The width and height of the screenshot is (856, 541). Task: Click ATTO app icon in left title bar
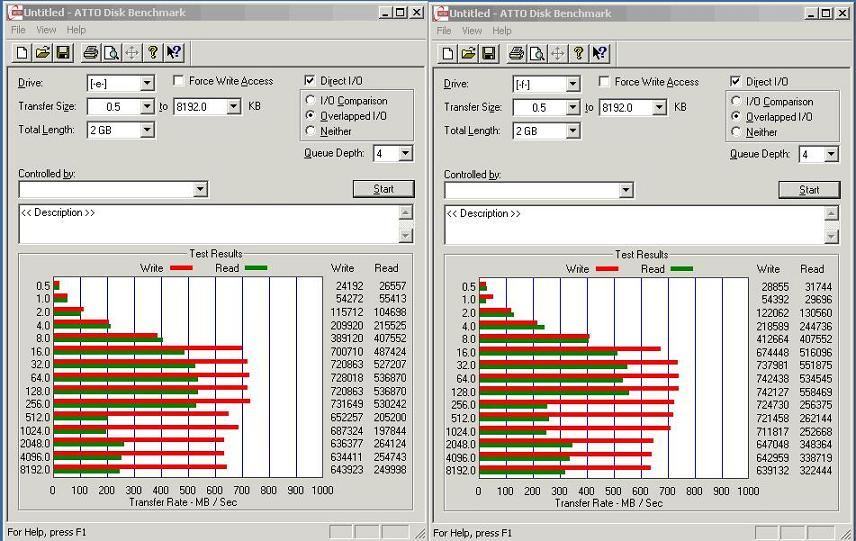(15, 12)
